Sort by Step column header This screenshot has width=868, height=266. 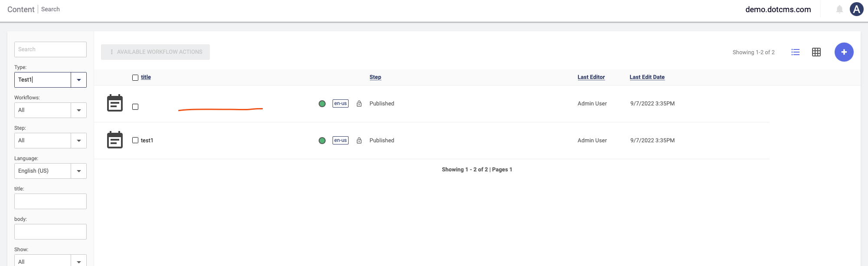(375, 77)
